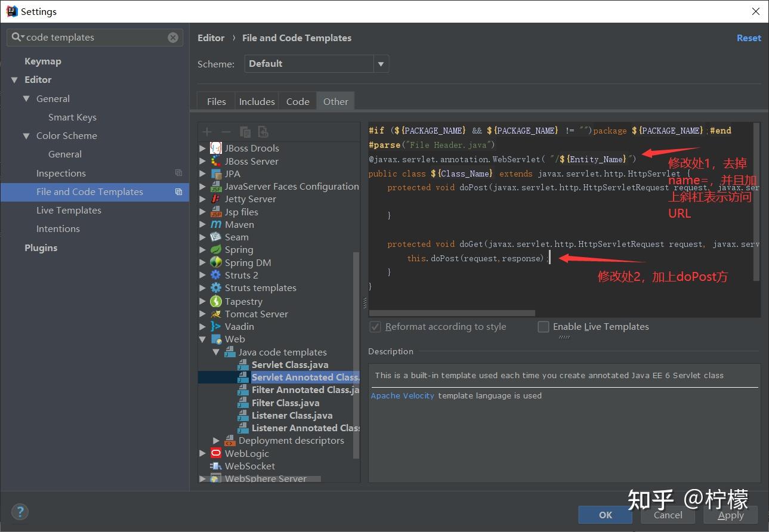Click the Apply button
Screen dimensions: 769x532
tap(731, 515)
